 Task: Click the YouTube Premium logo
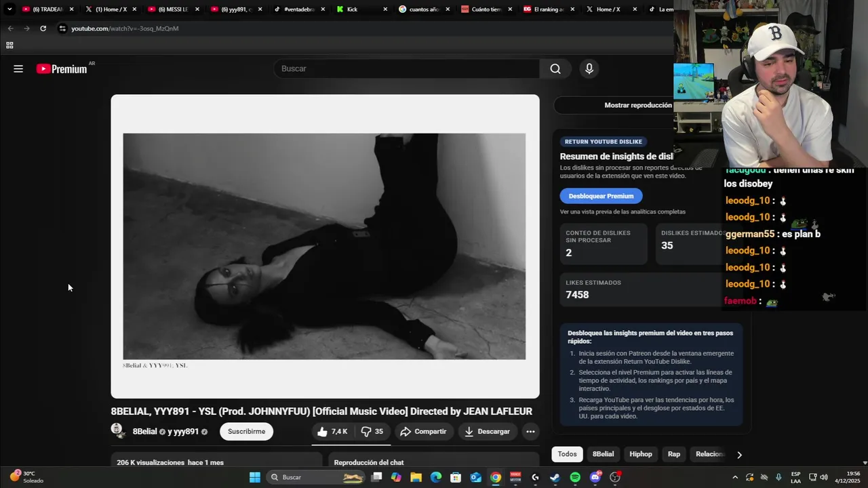point(62,68)
